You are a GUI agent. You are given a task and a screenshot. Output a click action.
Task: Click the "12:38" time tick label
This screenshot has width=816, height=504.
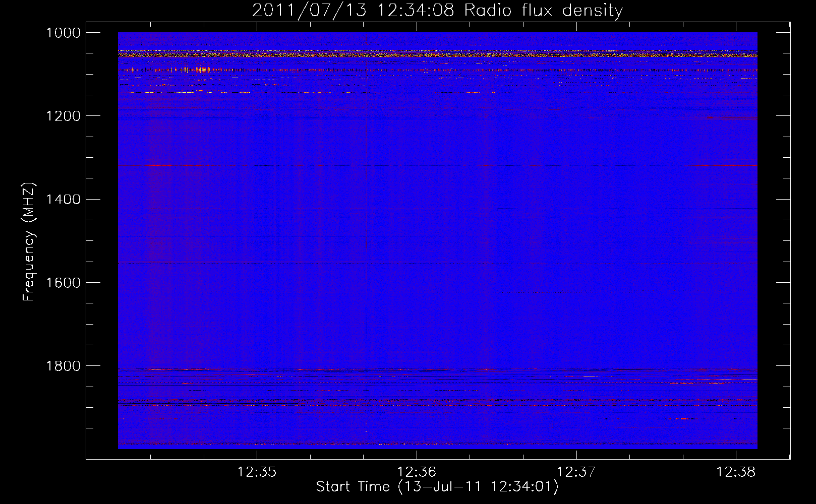(x=736, y=472)
